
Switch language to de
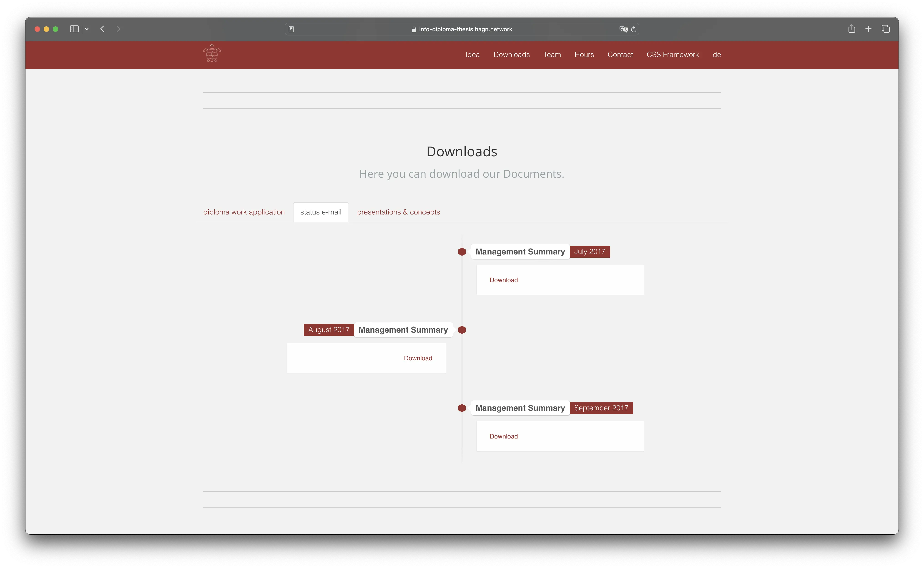tap(716, 55)
